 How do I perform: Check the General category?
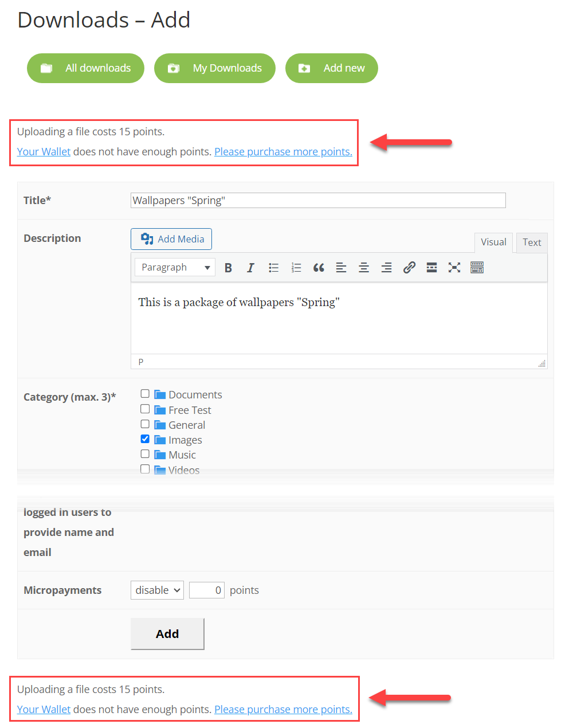(145, 424)
